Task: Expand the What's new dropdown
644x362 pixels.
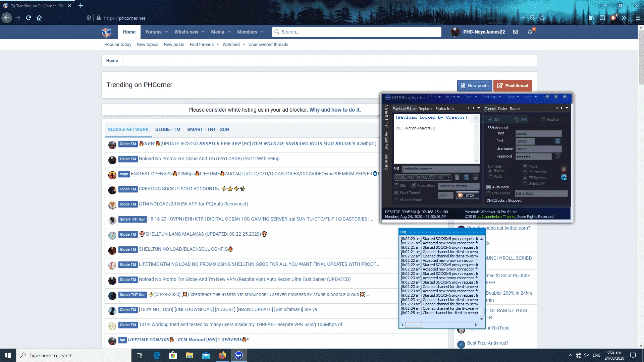Action: [203, 32]
